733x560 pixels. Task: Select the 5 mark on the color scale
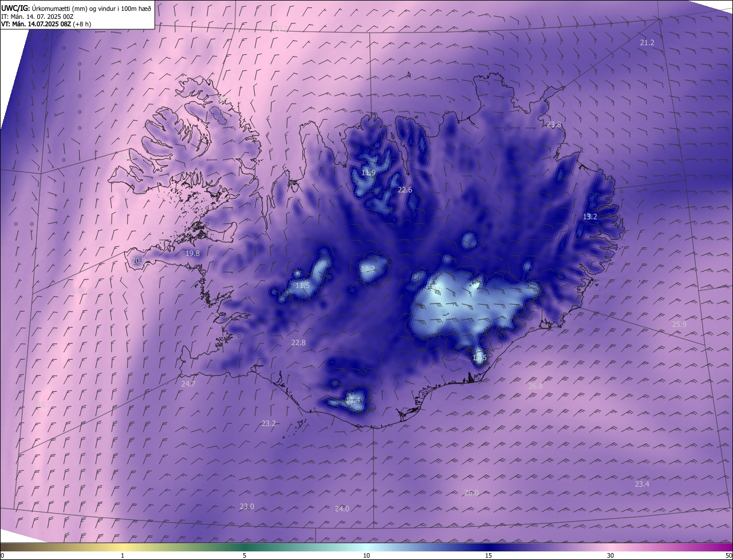tap(245, 555)
